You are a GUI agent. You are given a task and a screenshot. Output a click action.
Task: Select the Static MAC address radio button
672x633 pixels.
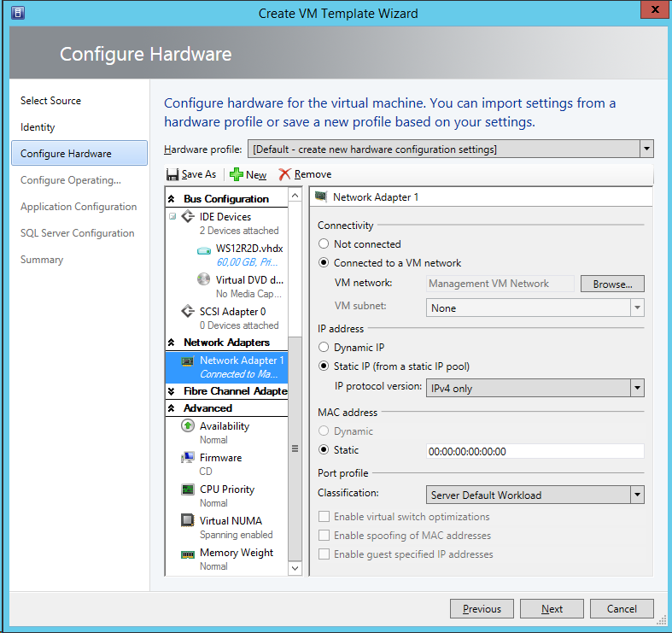point(324,450)
